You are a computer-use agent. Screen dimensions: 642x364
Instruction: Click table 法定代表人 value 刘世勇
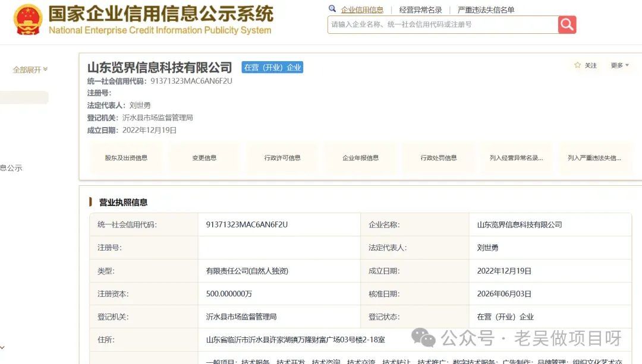coord(487,248)
